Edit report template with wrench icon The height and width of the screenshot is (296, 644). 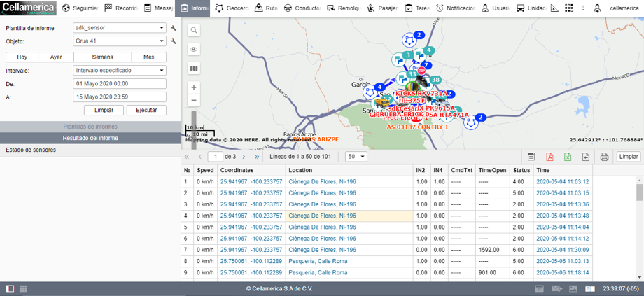pyautogui.click(x=173, y=28)
